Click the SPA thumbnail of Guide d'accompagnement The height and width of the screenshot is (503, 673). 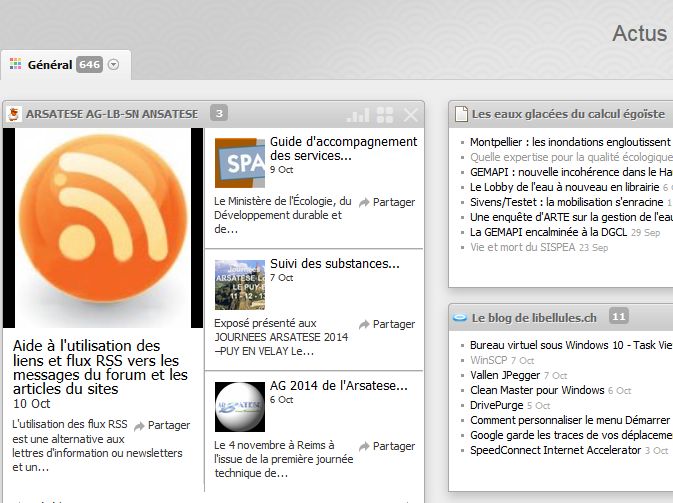pyautogui.click(x=240, y=163)
